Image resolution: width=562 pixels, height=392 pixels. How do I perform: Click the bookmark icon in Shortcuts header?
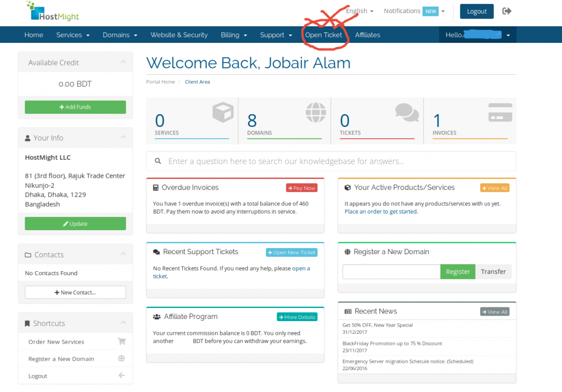[x=27, y=323]
